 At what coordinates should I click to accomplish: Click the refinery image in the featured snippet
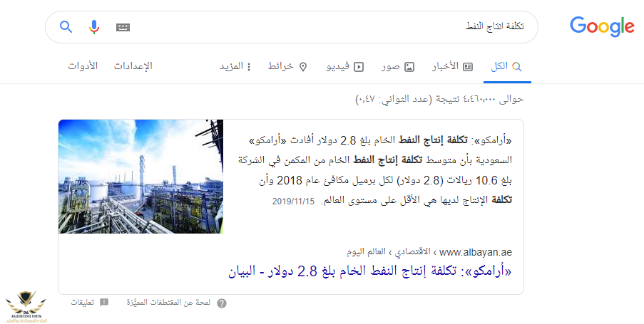[x=140, y=177]
